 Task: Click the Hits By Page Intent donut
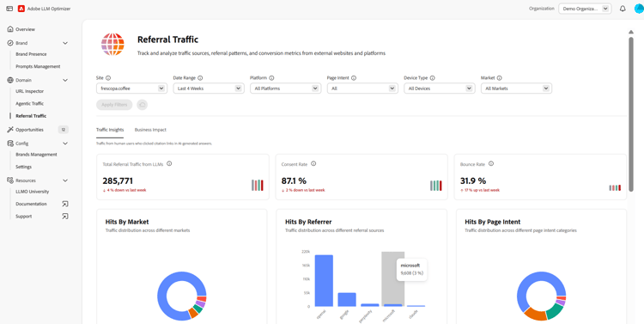coord(541,296)
